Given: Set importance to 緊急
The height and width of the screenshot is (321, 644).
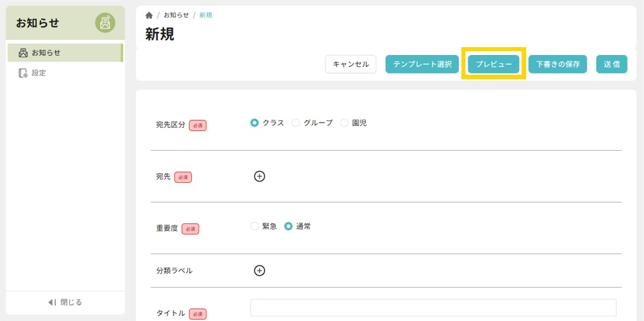Looking at the screenshot, I should [255, 226].
